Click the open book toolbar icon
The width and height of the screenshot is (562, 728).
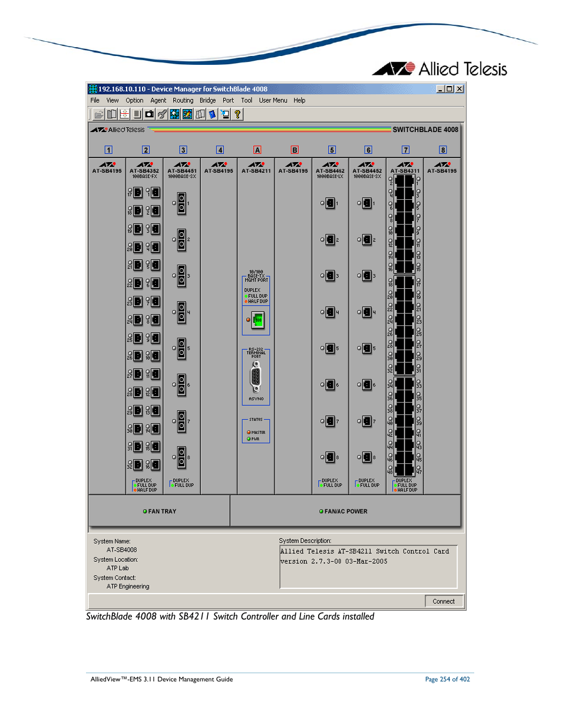click(111, 114)
